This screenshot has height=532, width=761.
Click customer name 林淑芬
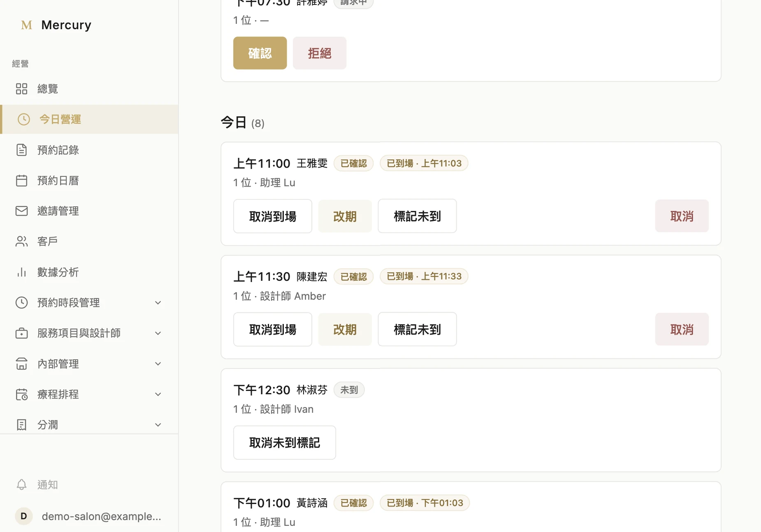(312, 390)
